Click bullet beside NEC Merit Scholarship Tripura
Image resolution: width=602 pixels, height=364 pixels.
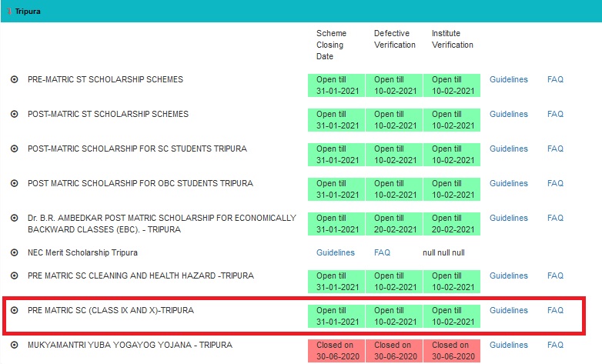click(x=14, y=253)
